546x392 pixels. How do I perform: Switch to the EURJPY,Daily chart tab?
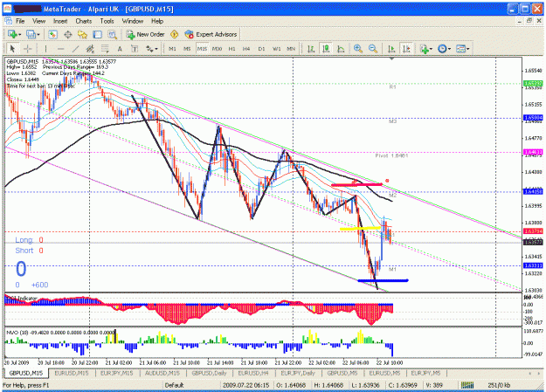[298, 373]
